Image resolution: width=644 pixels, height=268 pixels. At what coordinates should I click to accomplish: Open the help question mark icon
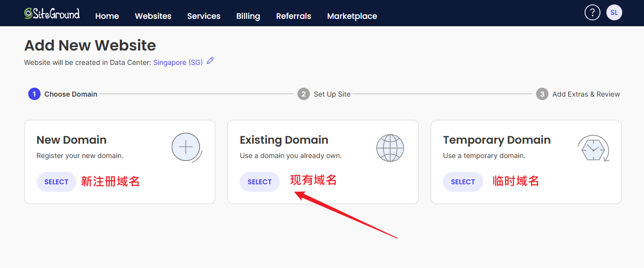coord(592,13)
